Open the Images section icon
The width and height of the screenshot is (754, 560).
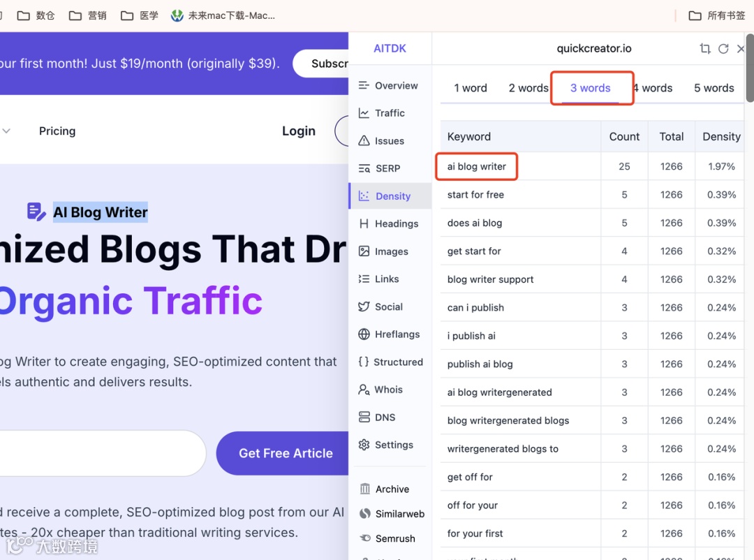[364, 251]
